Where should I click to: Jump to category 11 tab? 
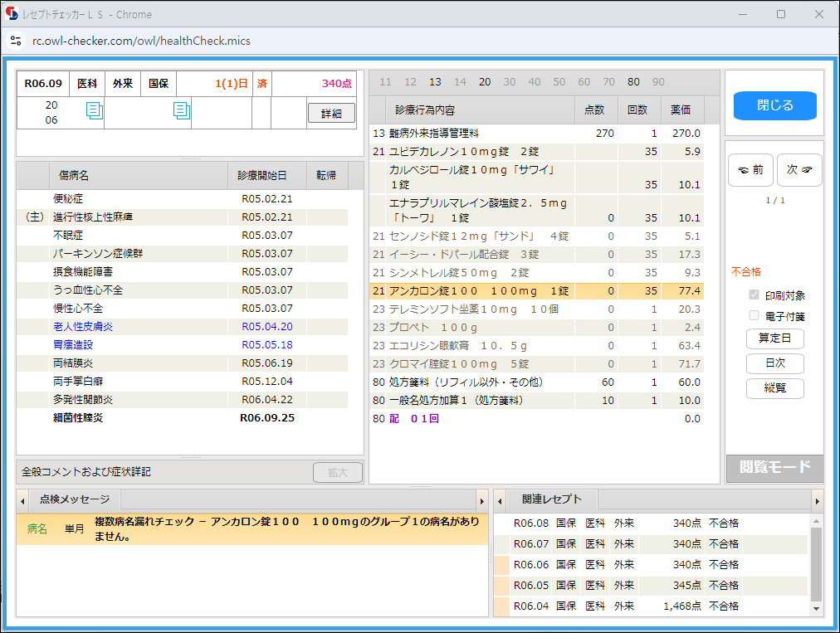385,82
